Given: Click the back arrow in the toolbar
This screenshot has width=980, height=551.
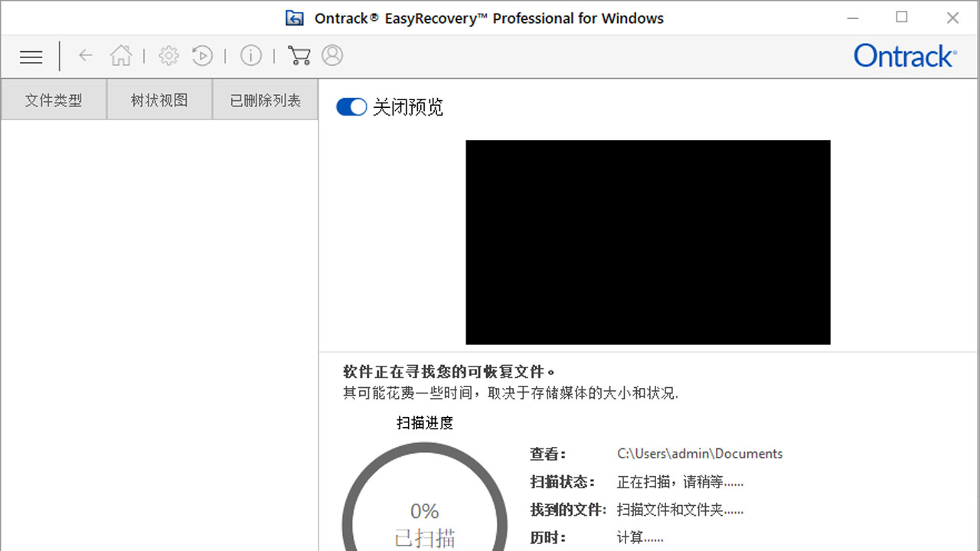Looking at the screenshot, I should [85, 55].
